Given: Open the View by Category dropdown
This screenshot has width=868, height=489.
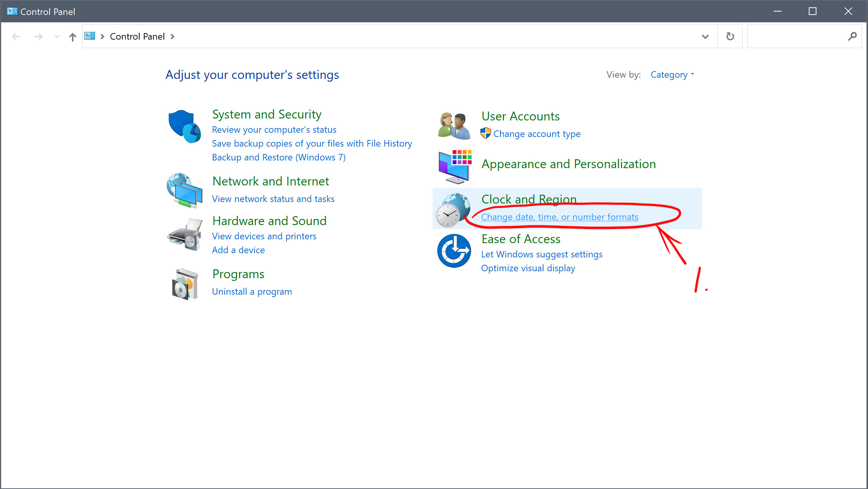Looking at the screenshot, I should (x=672, y=75).
